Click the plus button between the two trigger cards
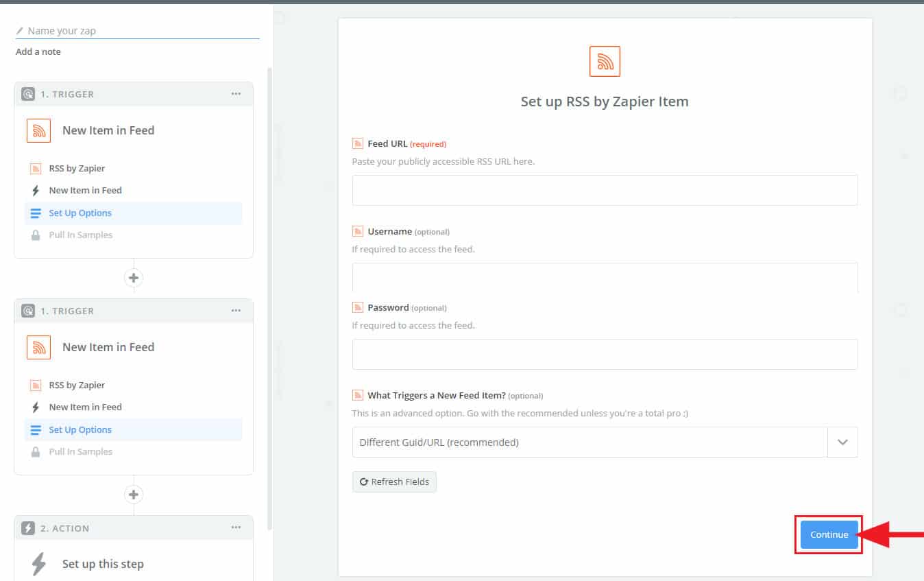 [x=134, y=278]
